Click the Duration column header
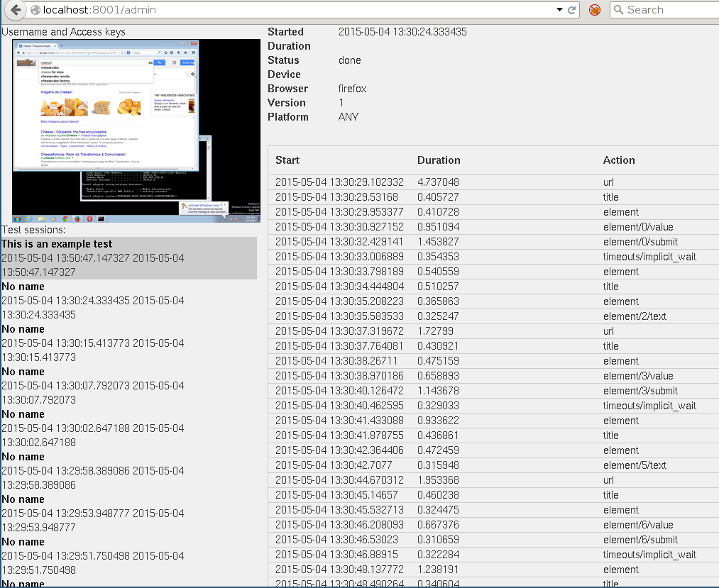The height and width of the screenshot is (588, 719). point(439,160)
